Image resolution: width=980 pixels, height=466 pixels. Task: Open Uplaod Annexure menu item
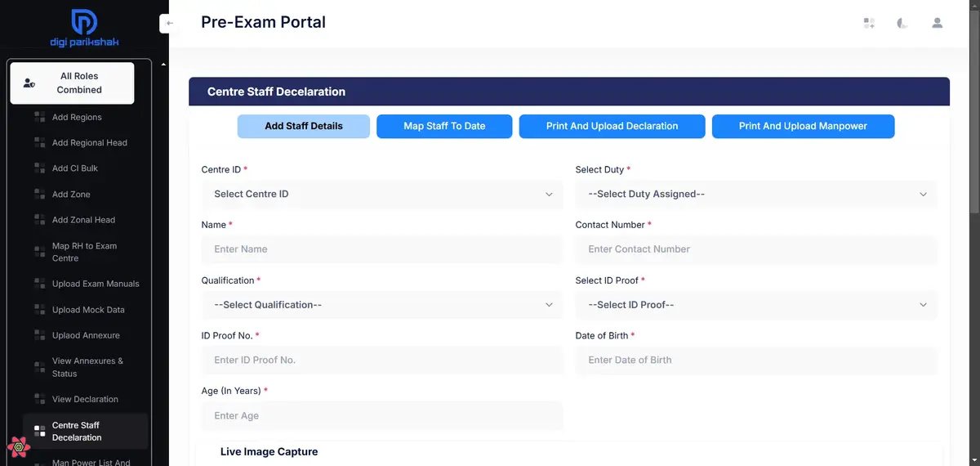(x=86, y=335)
